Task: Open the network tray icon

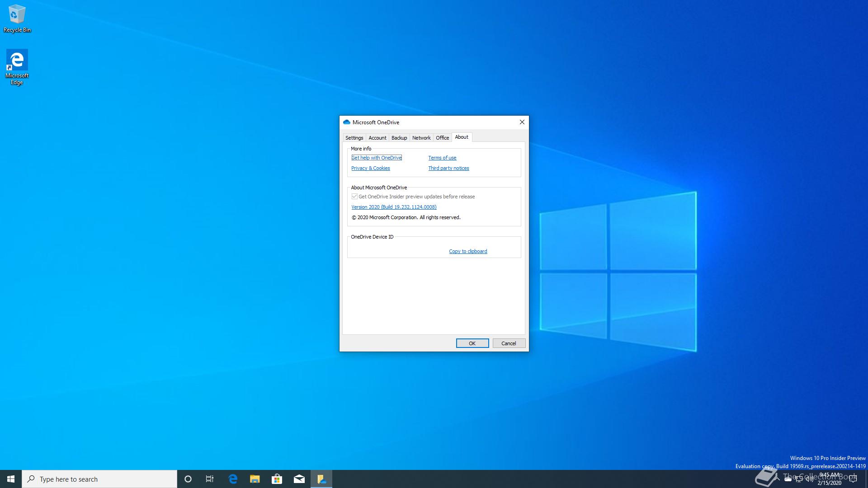Action: pos(799,479)
